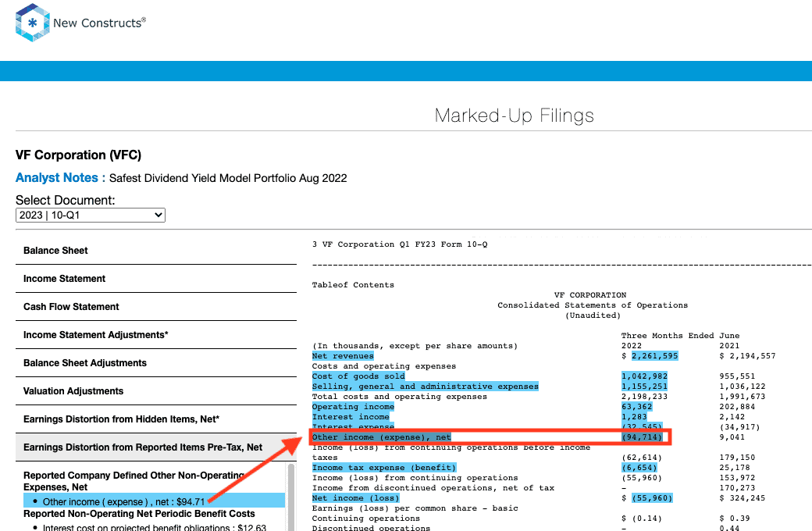Click 'Reported Non-Operating Net Periodic Benefit Costs' heading
The height and width of the screenshot is (531, 812).
tap(139, 513)
